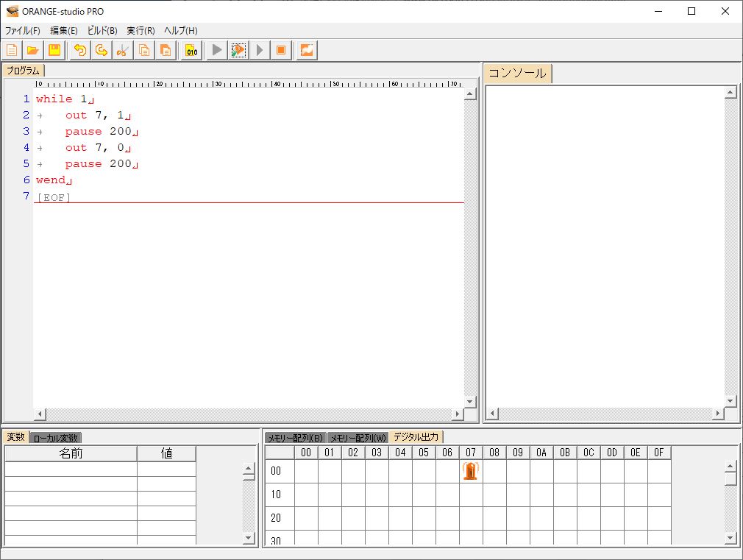The image size is (743, 560).
Task: Select the コンソール tab
Action: point(517,73)
